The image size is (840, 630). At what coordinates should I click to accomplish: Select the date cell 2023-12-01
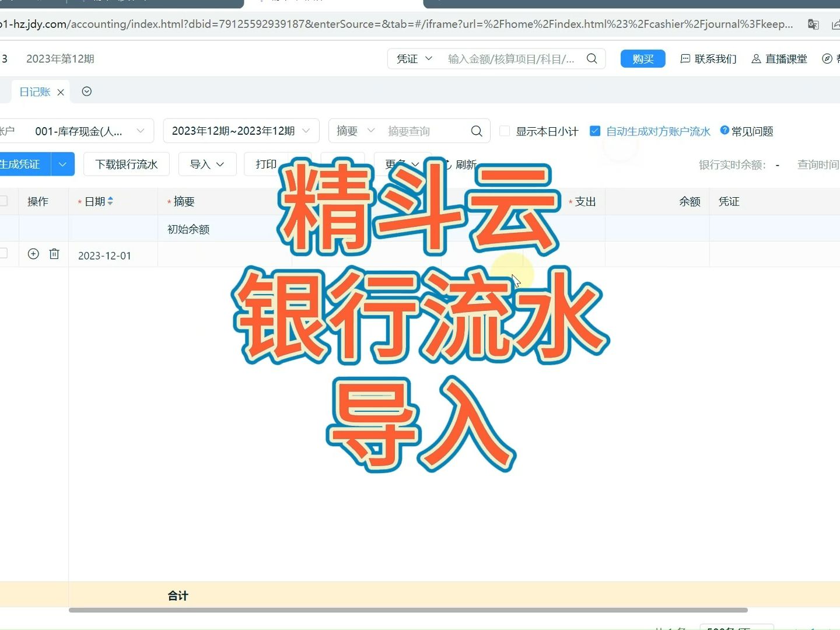105,256
